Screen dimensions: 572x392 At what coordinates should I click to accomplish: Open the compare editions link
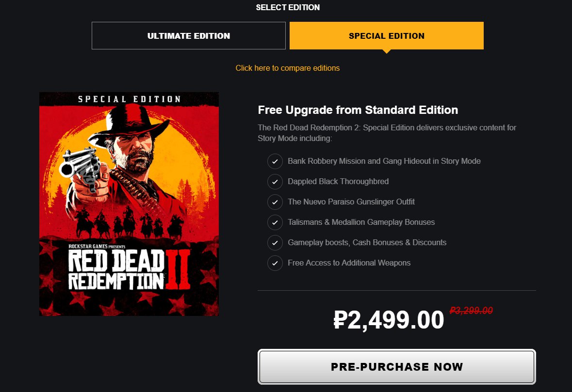(288, 68)
